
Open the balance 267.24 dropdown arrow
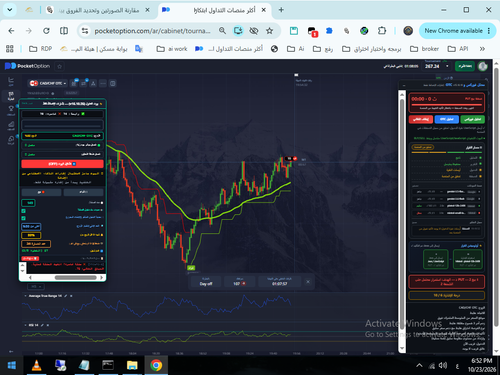447,66
